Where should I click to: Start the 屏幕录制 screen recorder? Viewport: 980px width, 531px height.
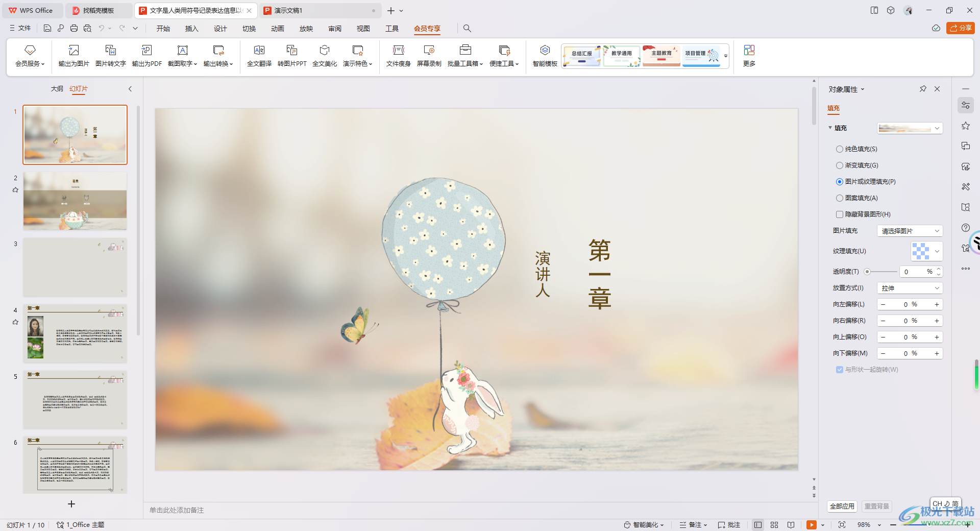pos(429,55)
